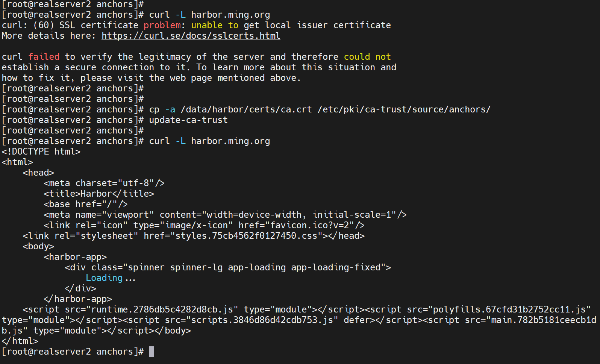Click the update-ca-trust command text
This screenshot has height=364, width=600.
pos(188,120)
